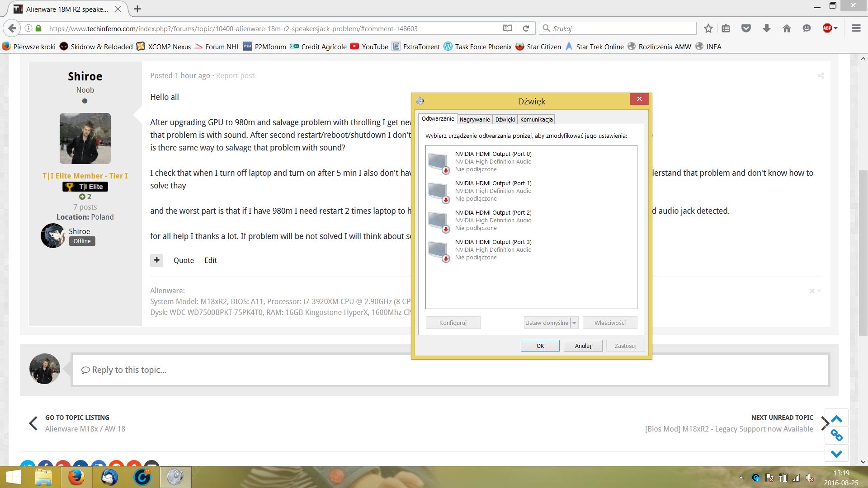Click the Właściwości button
The width and height of the screenshot is (868, 488).
coord(610,323)
